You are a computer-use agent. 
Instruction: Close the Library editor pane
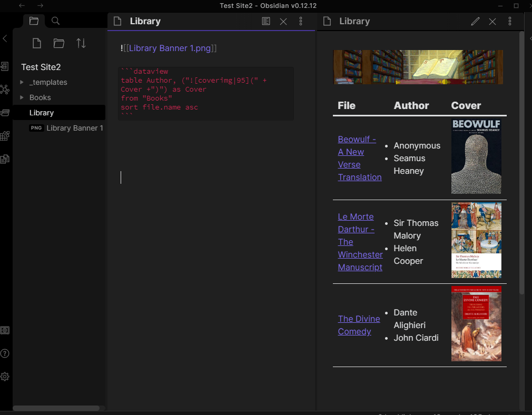pos(283,22)
